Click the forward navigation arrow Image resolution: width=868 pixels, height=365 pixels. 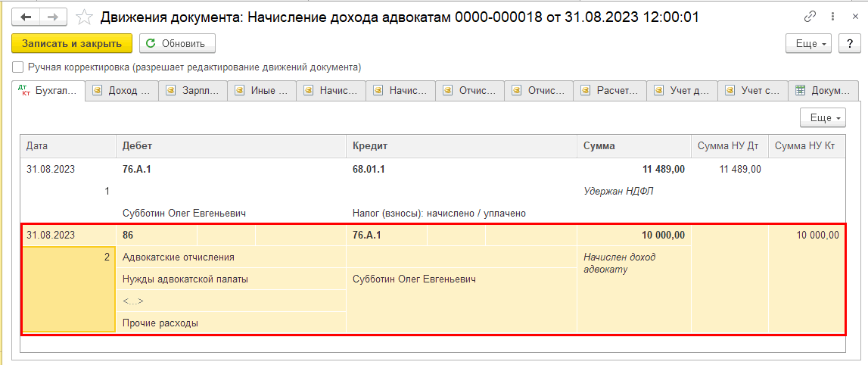(x=53, y=16)
